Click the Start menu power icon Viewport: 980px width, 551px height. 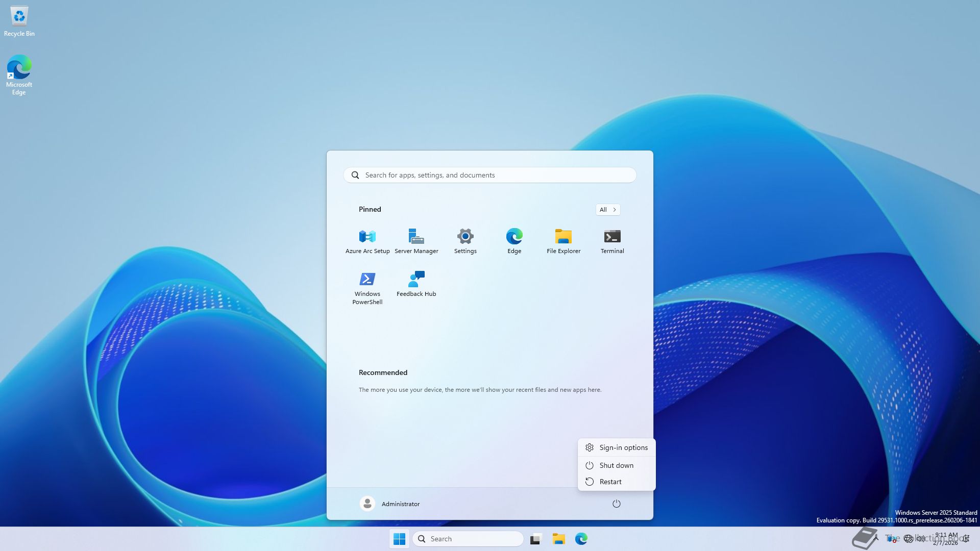coord(616,504)
